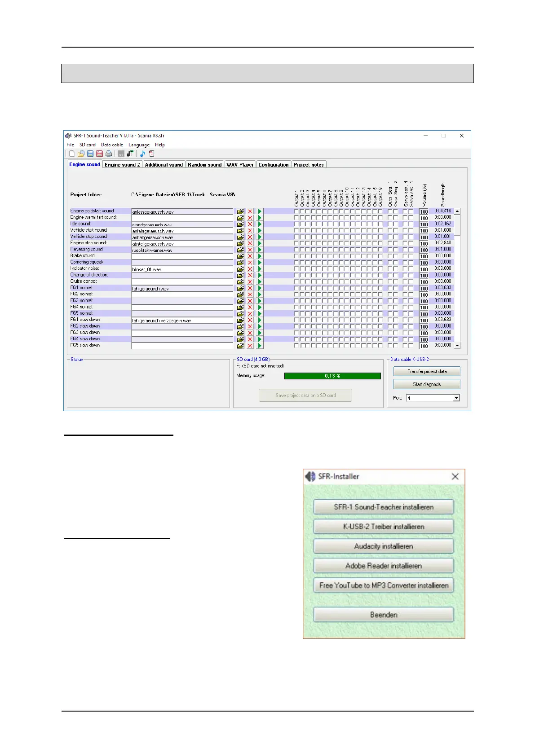Open the Data cable menu
Viewport: 535px width, 756px height.
coord(112,145)
